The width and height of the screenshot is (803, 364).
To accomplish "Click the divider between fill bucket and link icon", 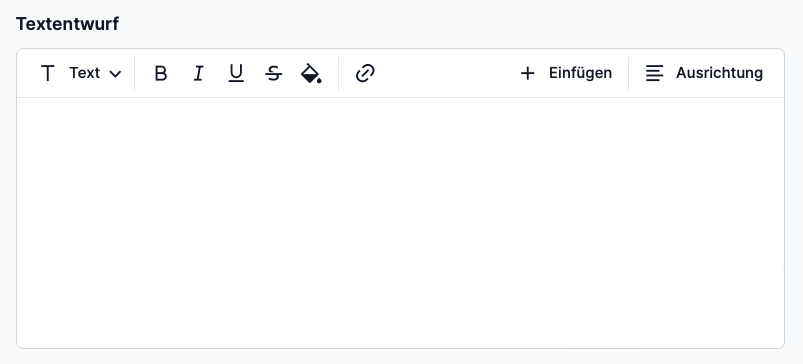I will 339,73.
